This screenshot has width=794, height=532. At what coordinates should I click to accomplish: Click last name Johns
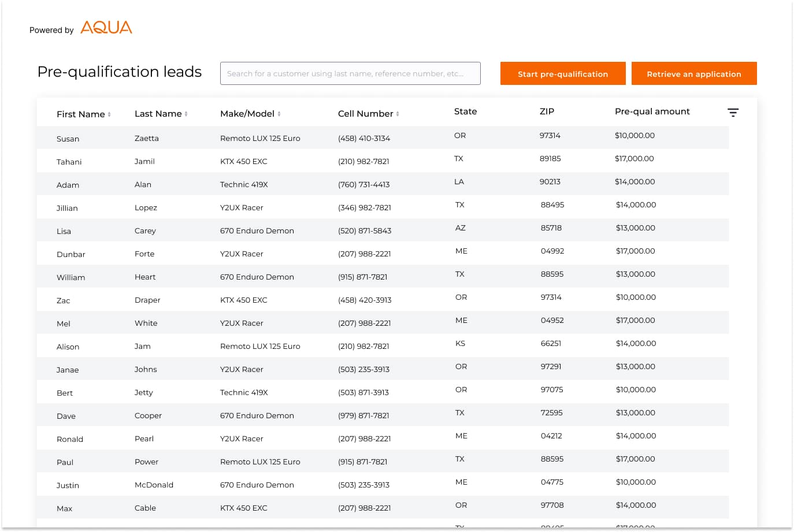pos(146,369)
